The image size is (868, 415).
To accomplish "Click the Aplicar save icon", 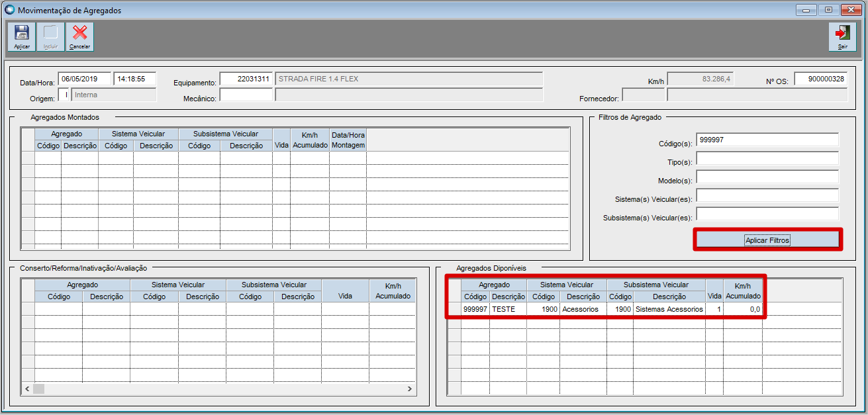I will 22,36.
